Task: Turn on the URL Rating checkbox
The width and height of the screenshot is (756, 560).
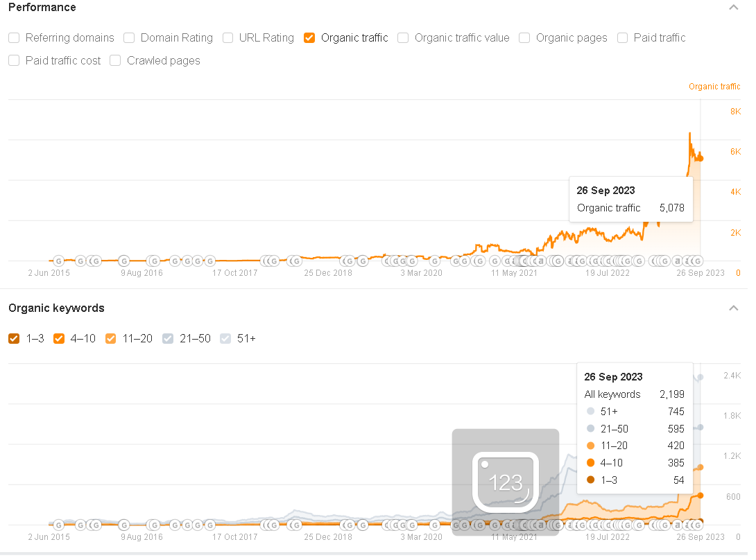Action: tap(227, 38)
